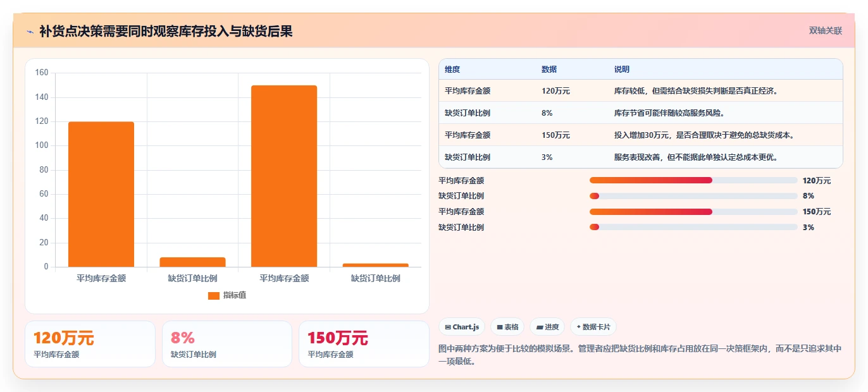The height and width of the screenshot is (392, 868).
Task: Open the 150万元 data card
Action: click(x=364, y=344)
